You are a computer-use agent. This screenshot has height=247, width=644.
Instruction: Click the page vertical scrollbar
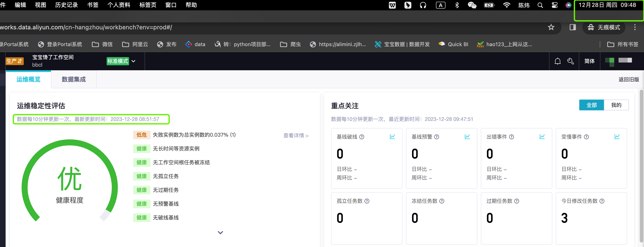pyautogui.click(x=641, y=166)
